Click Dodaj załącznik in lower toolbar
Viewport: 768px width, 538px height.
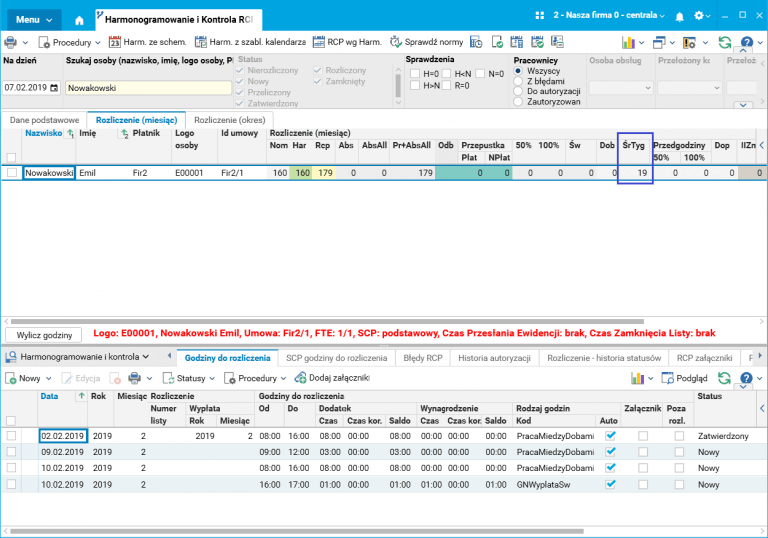tap(332, 378)
